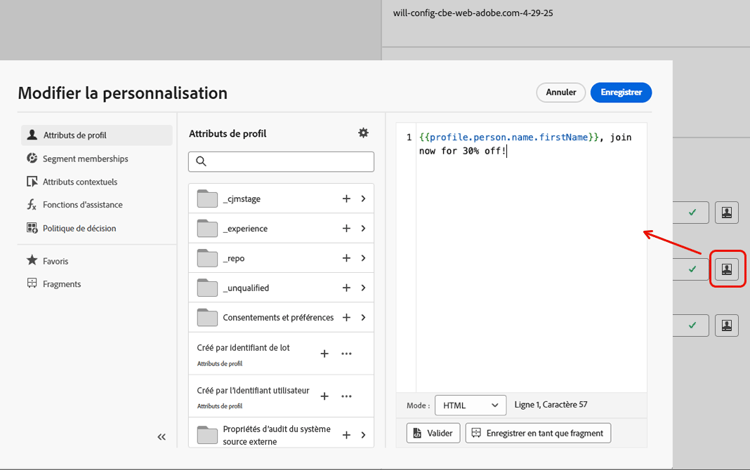Open Fonctions d'assistance section
This screenshot has width=750, height=470.
82,205
